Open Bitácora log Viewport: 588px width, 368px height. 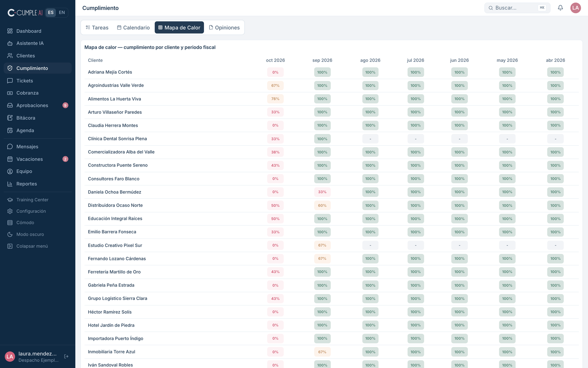pyautogui.click(x=37, y=118)
